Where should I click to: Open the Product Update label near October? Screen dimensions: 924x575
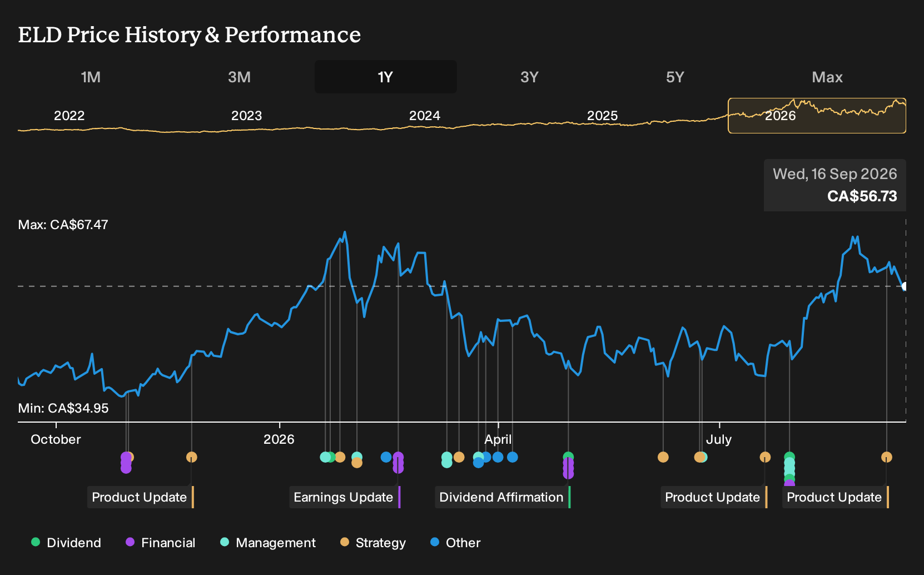(141, 497)
